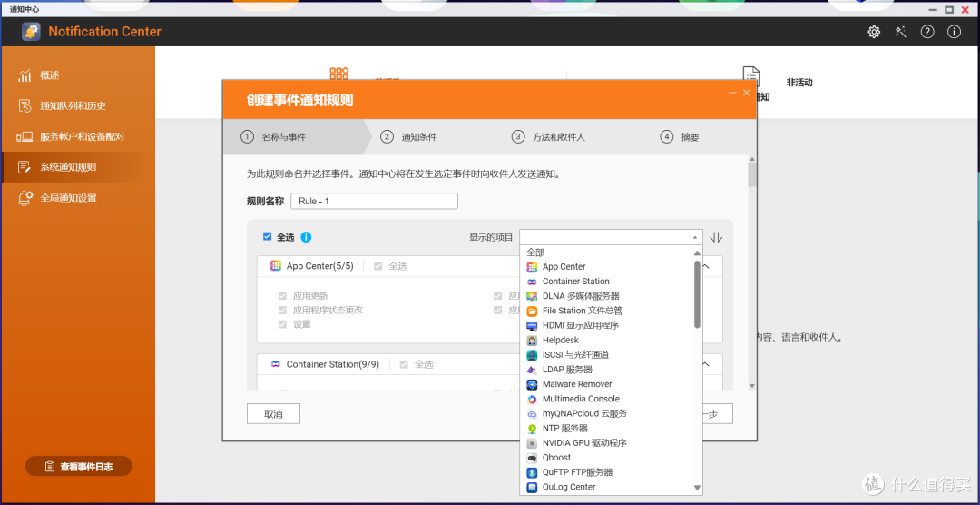Go to step 4 摘要

[680, 137]
